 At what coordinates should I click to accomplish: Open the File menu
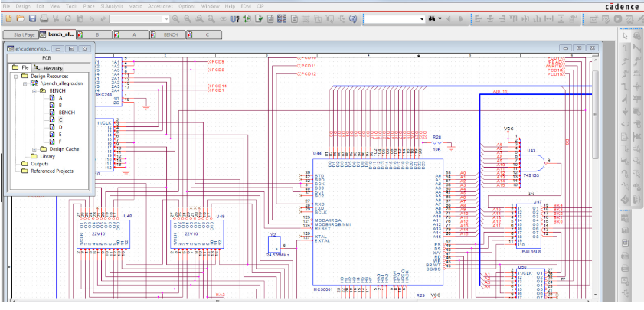click(x=7, y=7)
